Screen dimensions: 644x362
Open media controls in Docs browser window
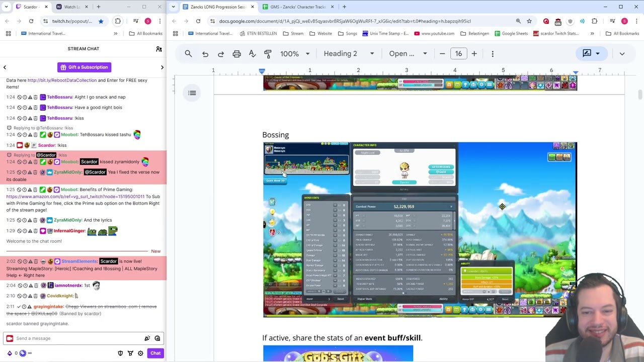(612, 21)
